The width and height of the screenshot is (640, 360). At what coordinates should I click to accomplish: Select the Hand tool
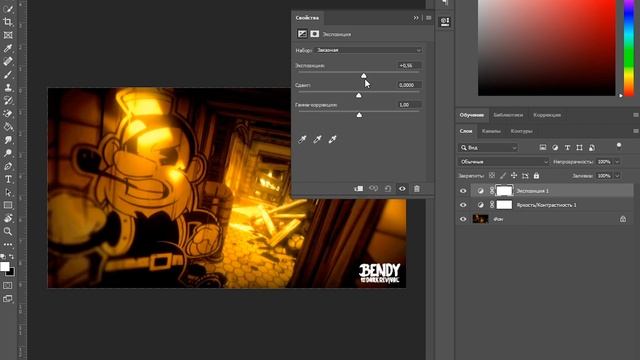(8, 218)
